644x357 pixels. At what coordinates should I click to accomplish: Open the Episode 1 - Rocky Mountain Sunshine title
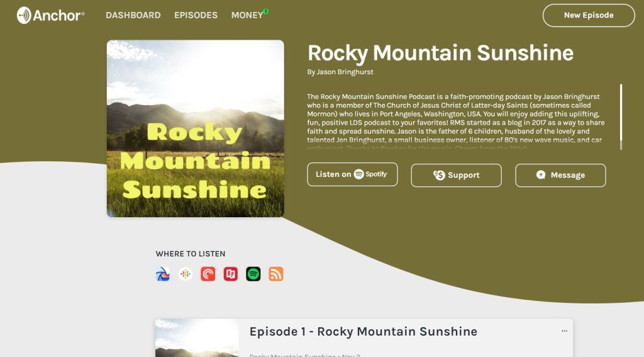(363, 332)
